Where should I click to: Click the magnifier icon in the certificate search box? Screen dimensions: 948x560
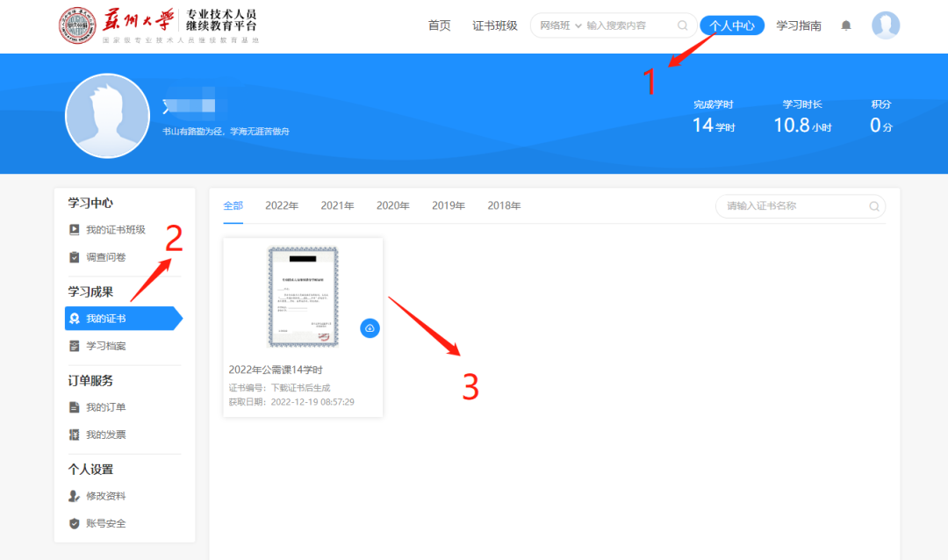click(873, 205)
